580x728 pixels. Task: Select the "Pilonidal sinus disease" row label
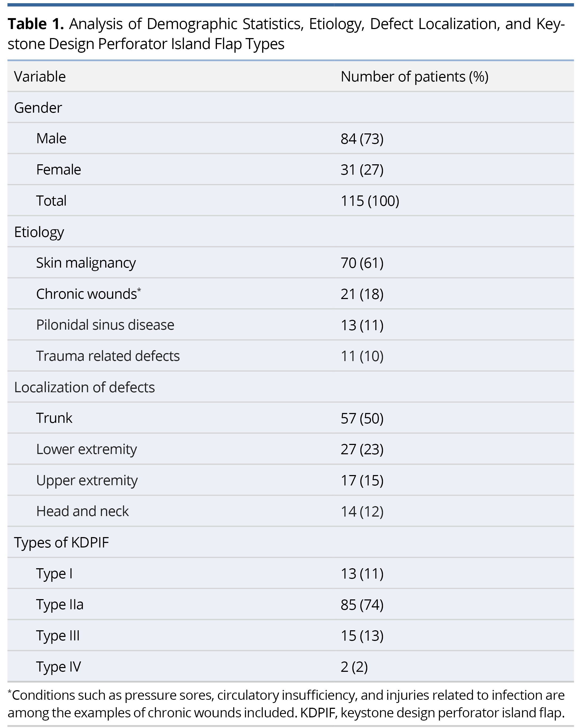tap(105, 325)
